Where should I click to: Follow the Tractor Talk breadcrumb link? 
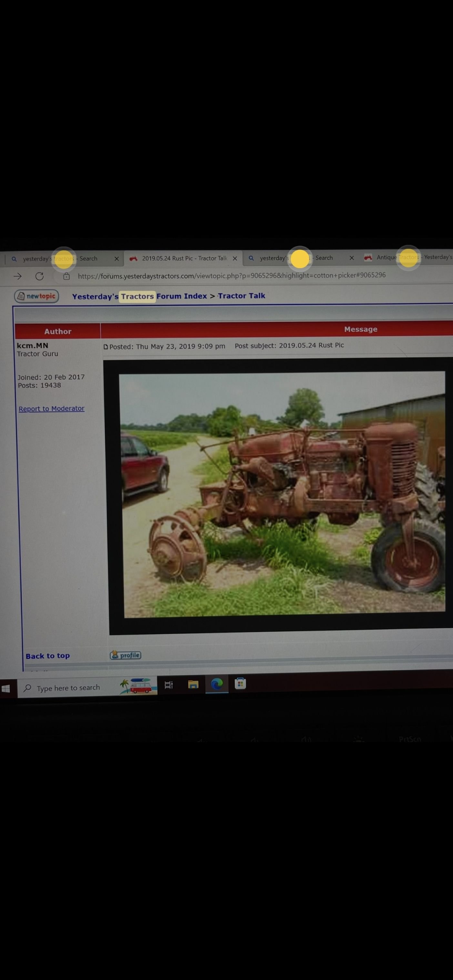(241, 295)
